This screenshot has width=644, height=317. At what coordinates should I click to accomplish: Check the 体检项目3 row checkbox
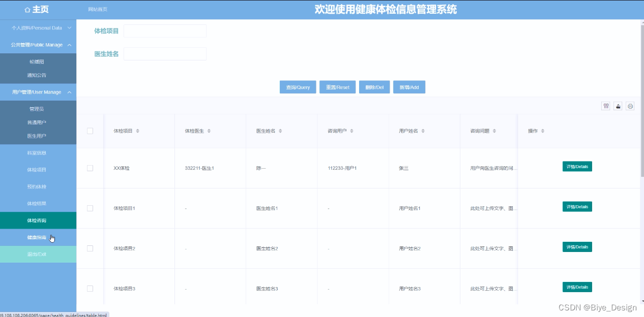(x=90, y=289)
